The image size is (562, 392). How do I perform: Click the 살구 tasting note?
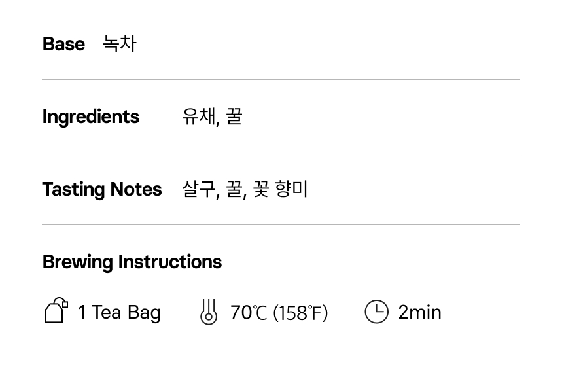(x=198, y=189)
